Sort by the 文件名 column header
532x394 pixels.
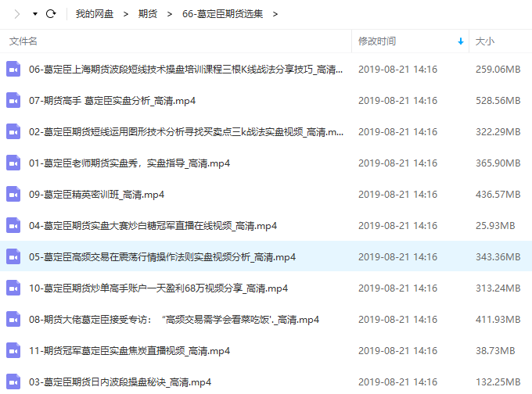(23, 41)
